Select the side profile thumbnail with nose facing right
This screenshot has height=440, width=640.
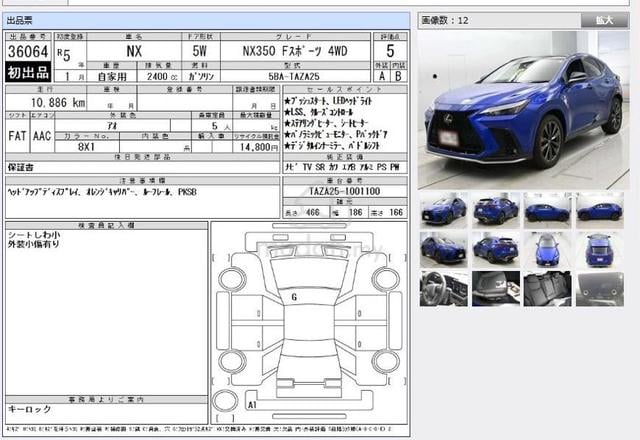tap(548, 211)
